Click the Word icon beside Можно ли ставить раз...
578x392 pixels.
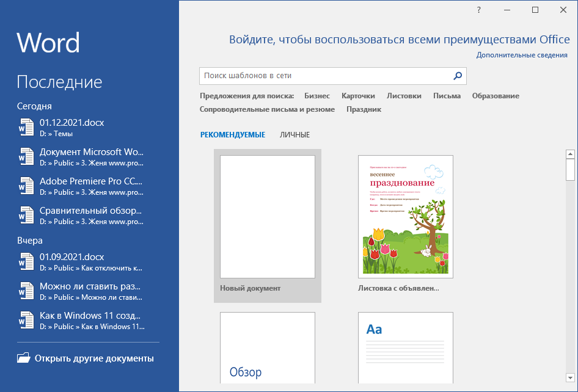pos(26,291)
